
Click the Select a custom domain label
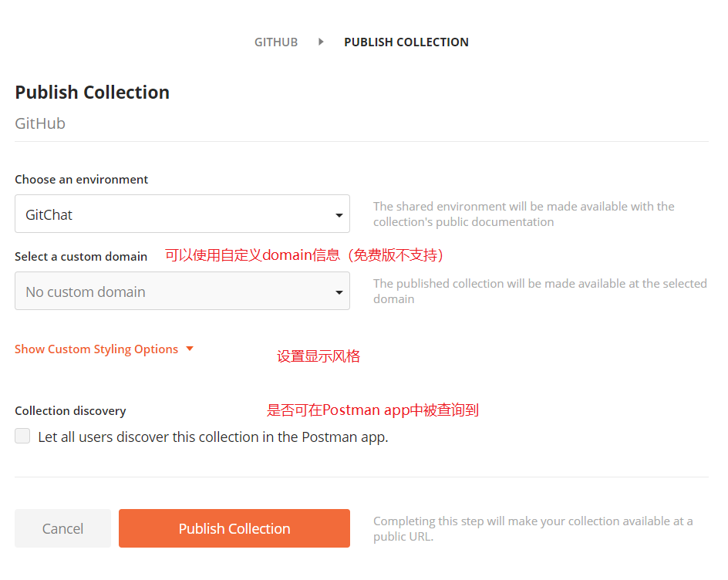coord(81,257)
